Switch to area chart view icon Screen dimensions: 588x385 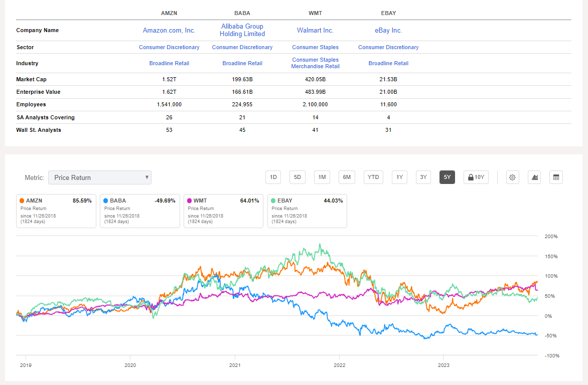tap(534, 177)
